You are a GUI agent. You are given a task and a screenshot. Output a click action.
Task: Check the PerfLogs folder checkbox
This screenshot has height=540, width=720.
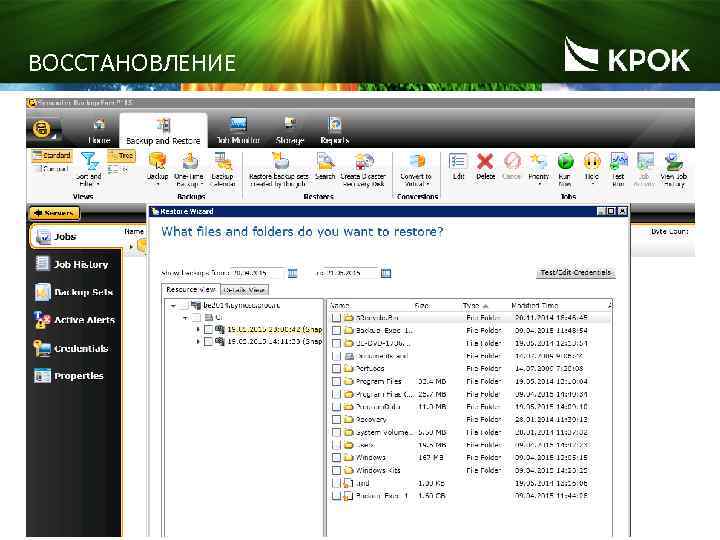(336, 369)
